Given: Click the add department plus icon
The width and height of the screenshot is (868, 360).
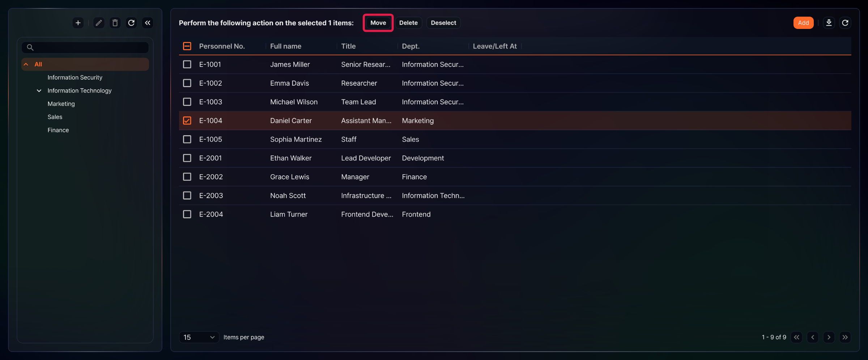Looking at the screenshot, I should tap(78, 23).
